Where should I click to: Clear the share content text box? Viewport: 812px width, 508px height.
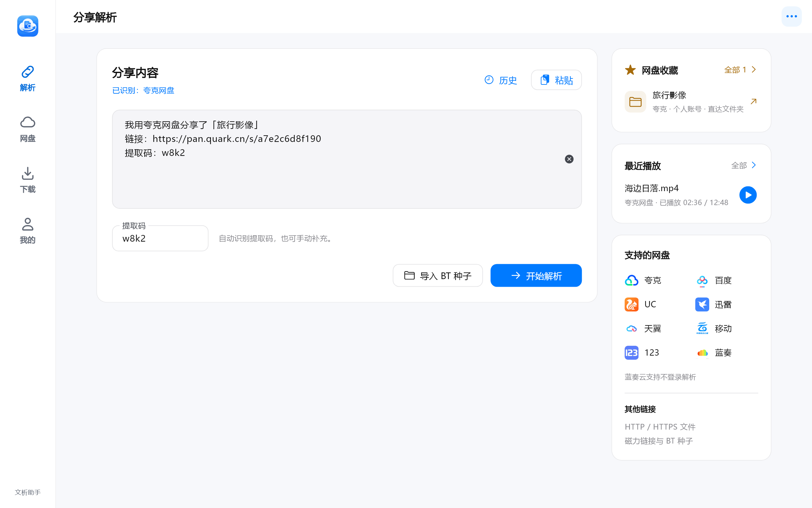pyautogui.click(x=569, y=159)
